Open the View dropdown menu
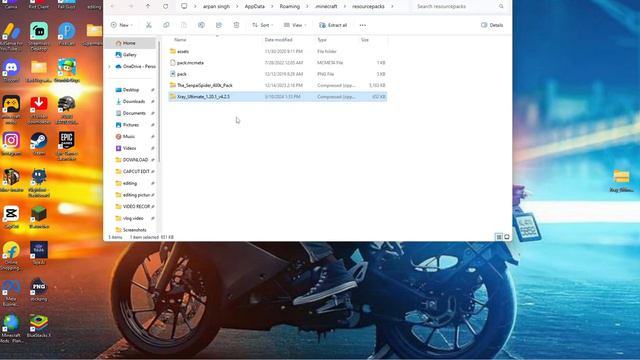 coord(295,25)
